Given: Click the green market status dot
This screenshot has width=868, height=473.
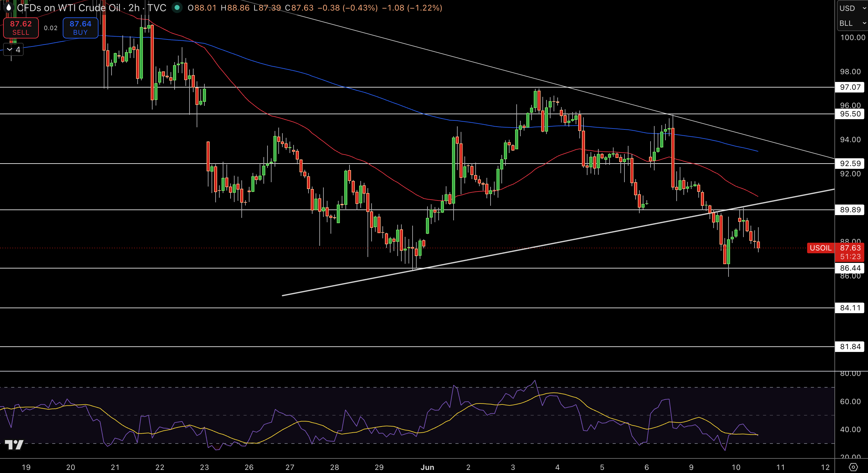Looking at the screenshot, I should (x=177, y=7).
